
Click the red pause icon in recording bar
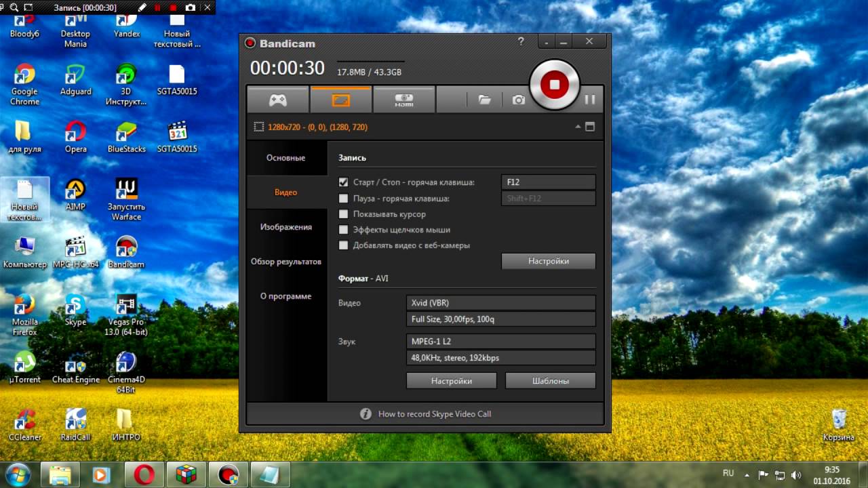click(158, 7)
